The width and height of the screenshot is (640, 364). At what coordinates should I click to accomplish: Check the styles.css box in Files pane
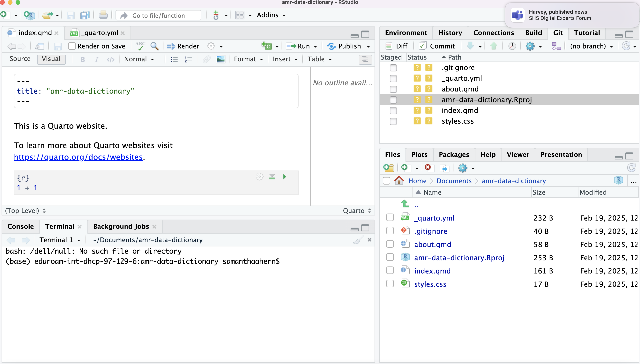[x=390, y=284]
